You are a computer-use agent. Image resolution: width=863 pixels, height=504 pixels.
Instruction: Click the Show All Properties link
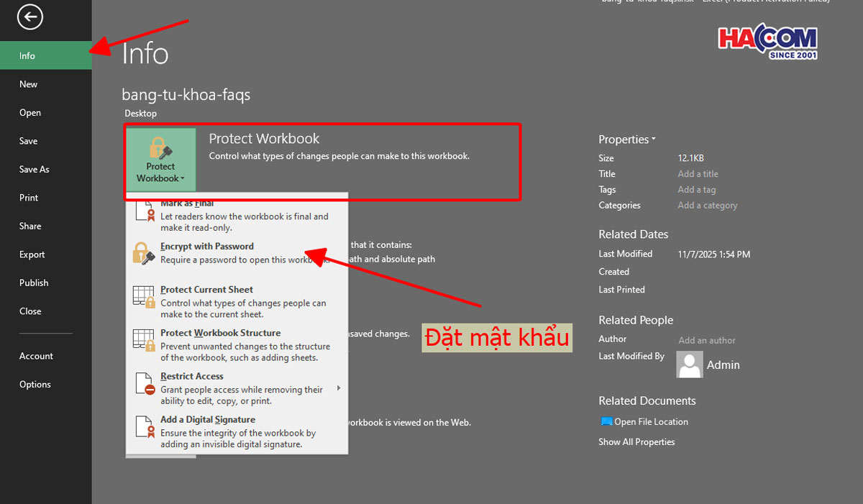pyautogui.click(x=636, y=441)
